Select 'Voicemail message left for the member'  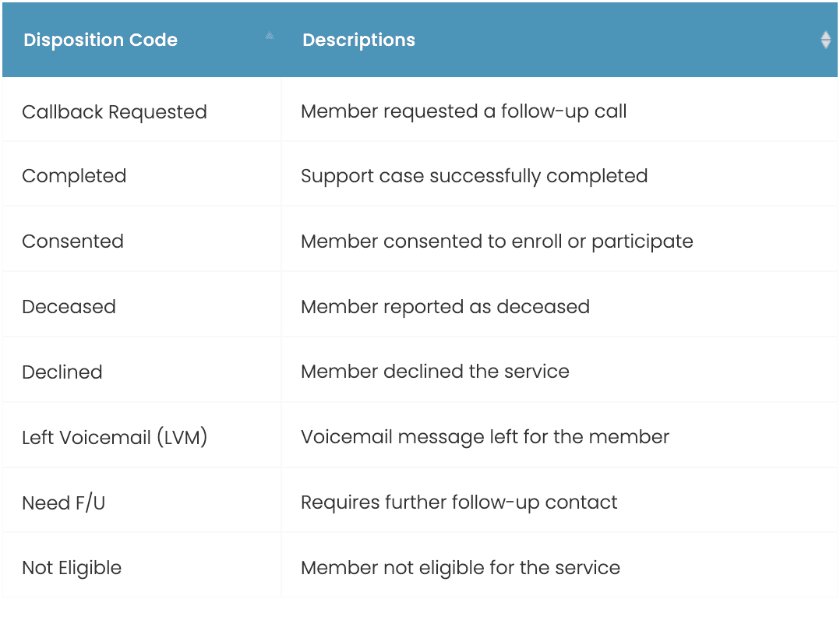[485, 437]
